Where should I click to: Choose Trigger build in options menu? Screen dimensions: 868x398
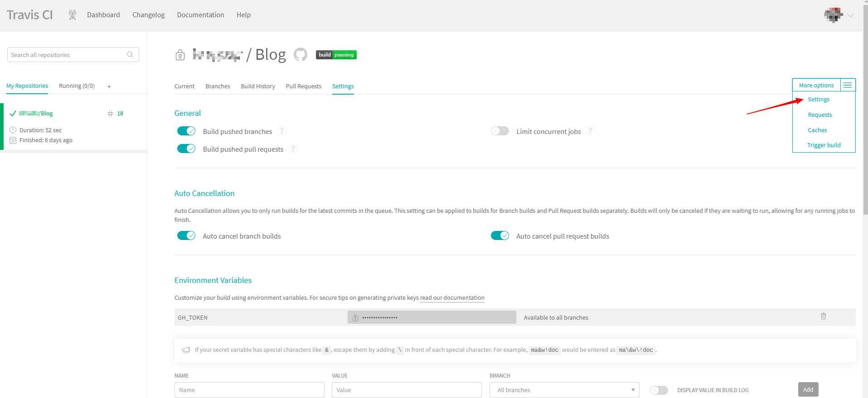pos(824,145)
